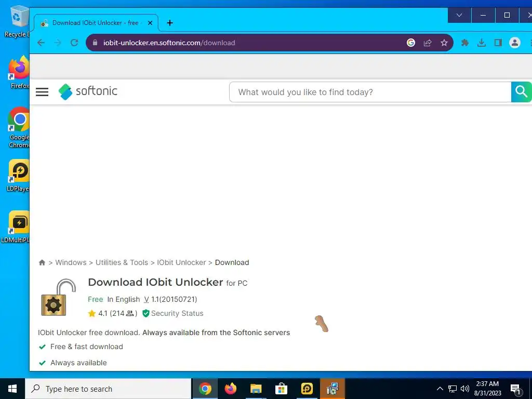Screen dimensions: 532x399
Task: Click the IObit Unlocker padlock icon
Action: click(x=58, y=298)
